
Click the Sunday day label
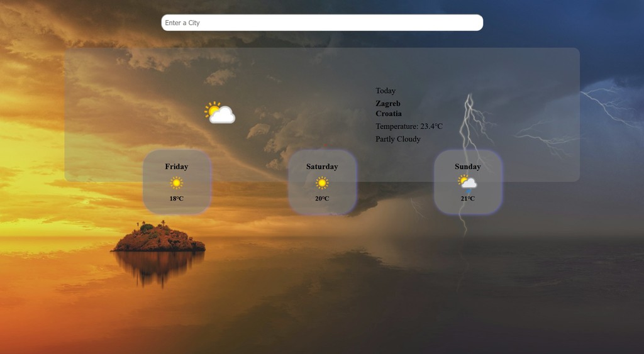pos(467,167)
